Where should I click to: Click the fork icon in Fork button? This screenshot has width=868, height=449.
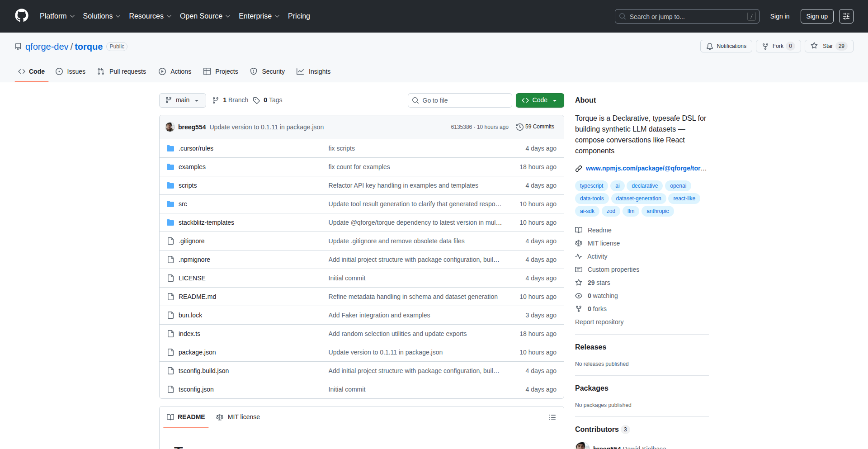point(765,46)
